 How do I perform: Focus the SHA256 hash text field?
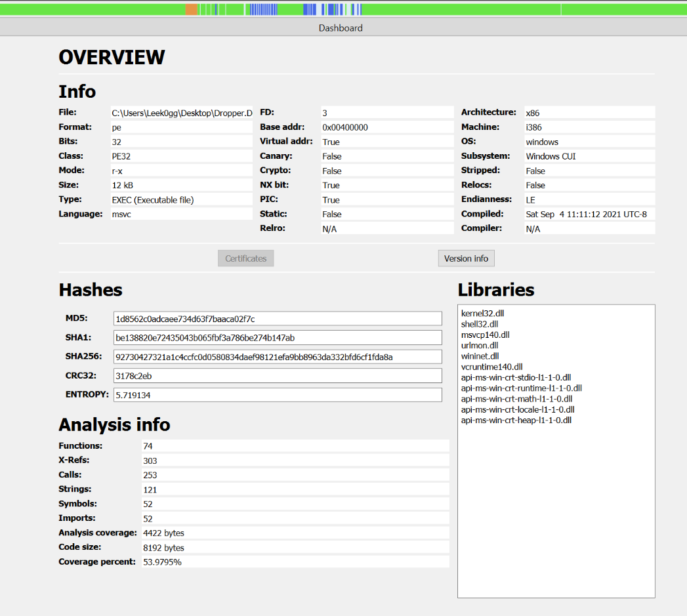click(x=277, y=357)
